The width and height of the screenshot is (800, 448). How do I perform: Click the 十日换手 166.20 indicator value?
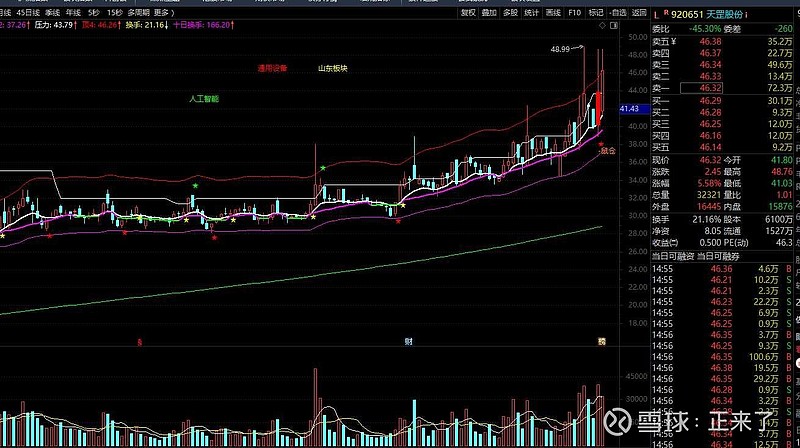204,24
